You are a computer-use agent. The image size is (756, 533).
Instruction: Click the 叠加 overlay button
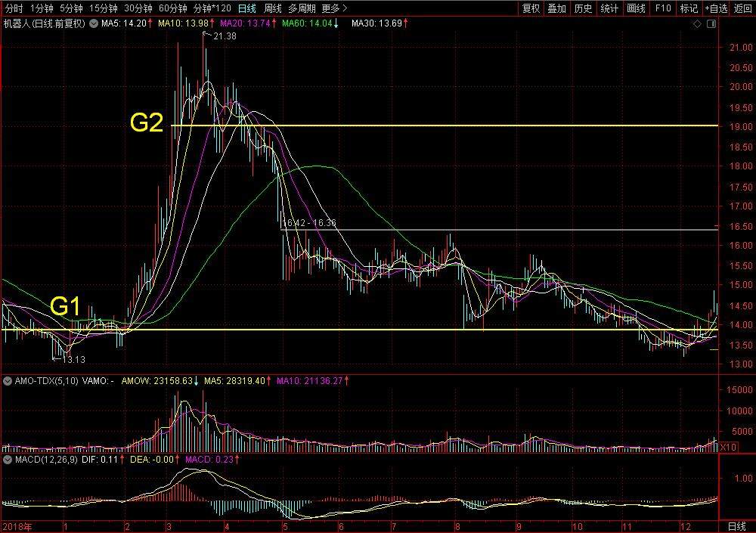click(x=557, y=8)
